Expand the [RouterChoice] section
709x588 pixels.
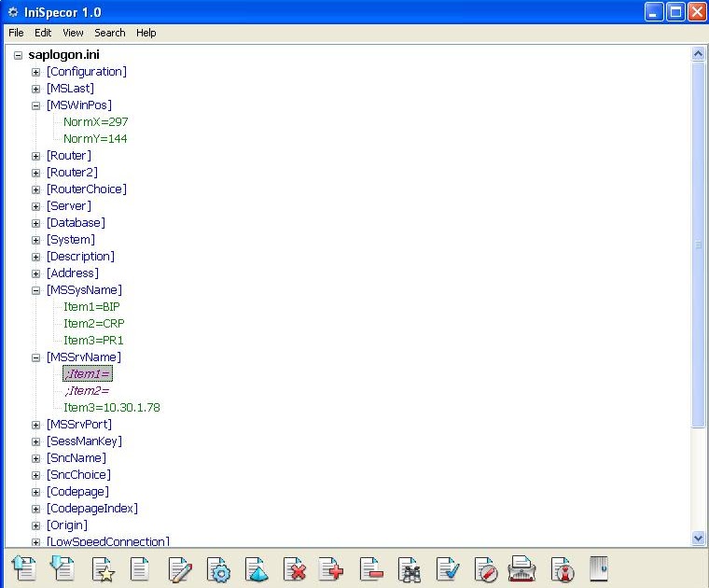coord(35,190)
